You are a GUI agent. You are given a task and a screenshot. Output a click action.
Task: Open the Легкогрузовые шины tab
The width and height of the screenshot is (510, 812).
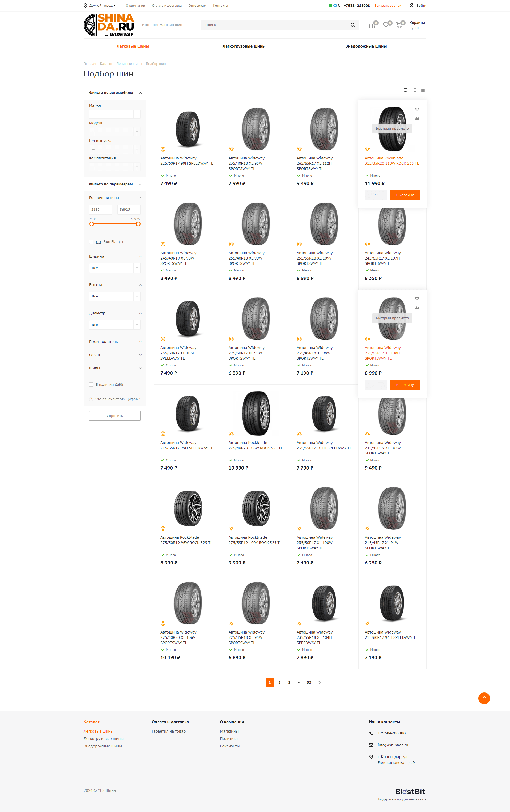[x=244, y=46]
